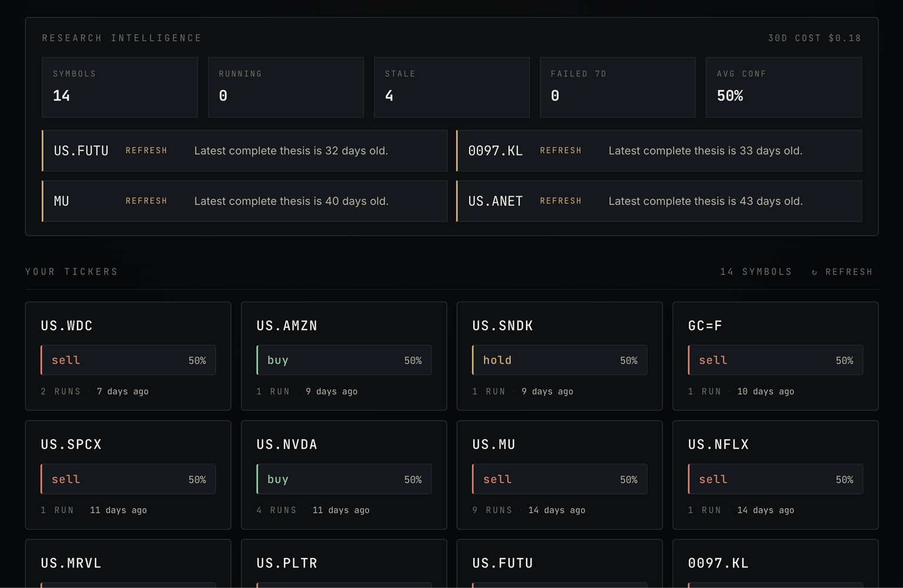Refresh the US.ANET stale thesis
Viewport: 903px width, 588px height.
point(561,201)
